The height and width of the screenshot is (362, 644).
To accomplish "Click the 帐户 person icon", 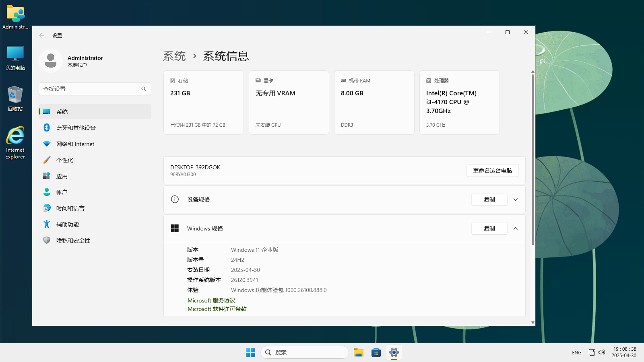I will click(x=47, y=192).
